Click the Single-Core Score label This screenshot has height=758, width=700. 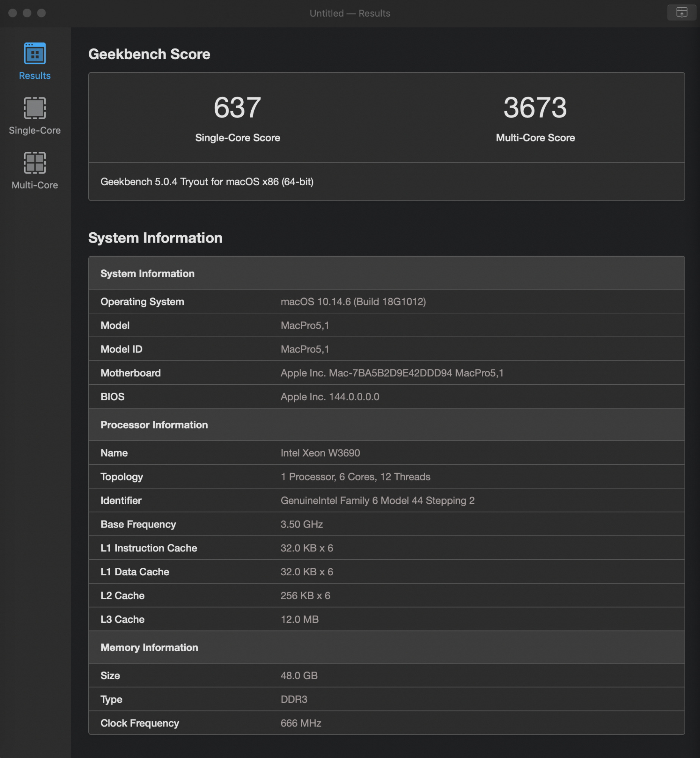238,138
